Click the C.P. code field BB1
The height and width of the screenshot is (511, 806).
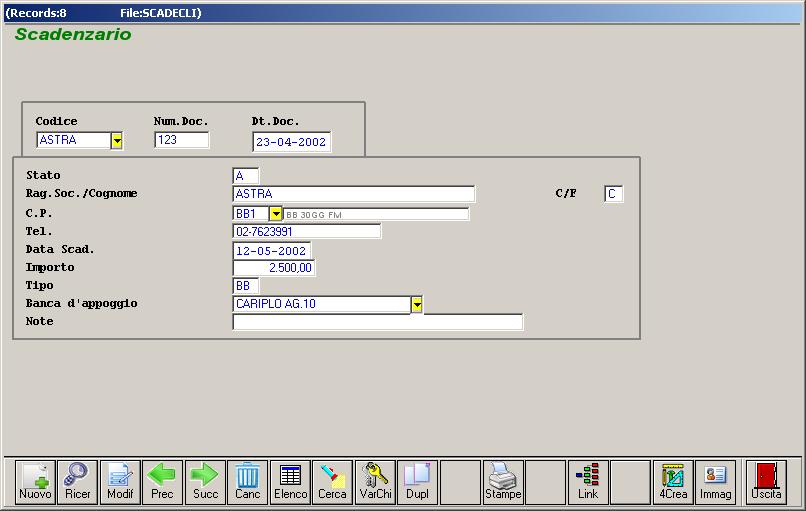pos(251,213)
